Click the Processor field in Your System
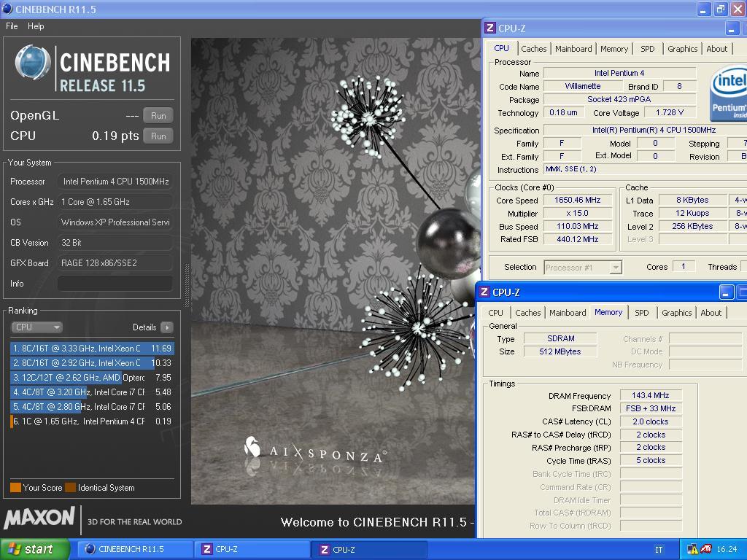Viewport: 747px width, 560px height. (x=115, y=182)
